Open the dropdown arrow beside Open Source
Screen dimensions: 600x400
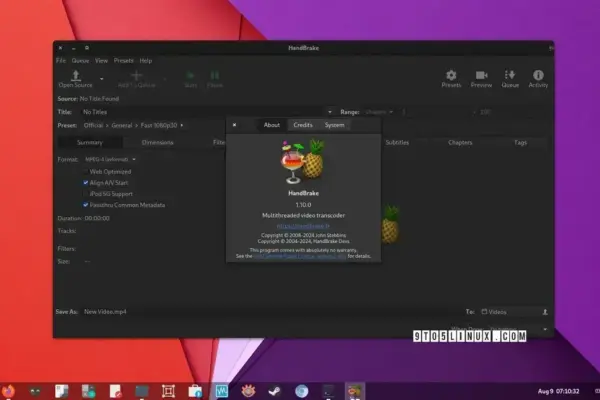pyautogui.click(x=101, y=79)
